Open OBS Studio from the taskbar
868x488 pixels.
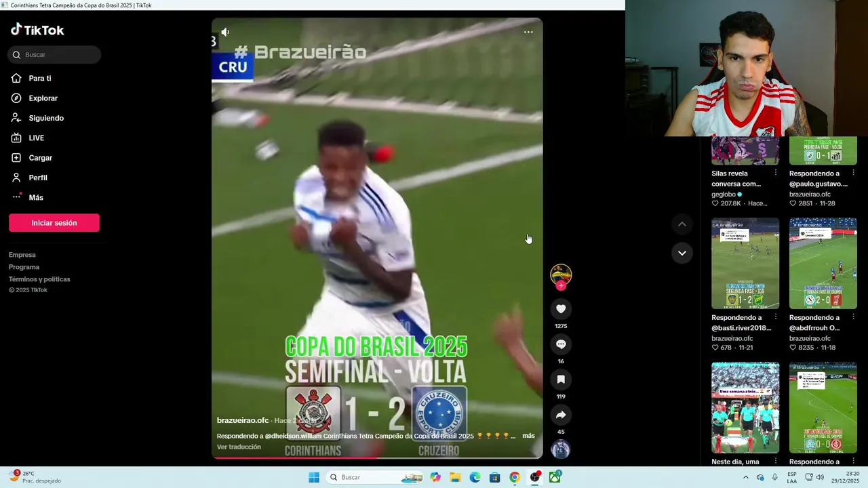pos(535,477)
